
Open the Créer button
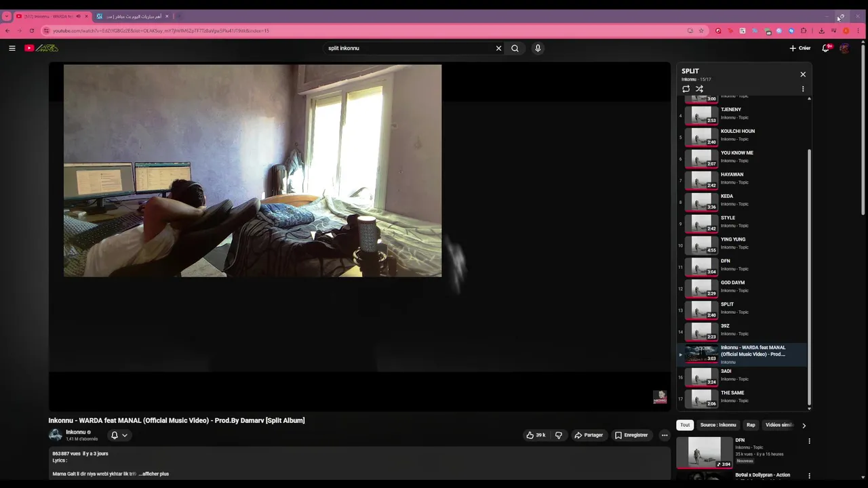tap(800, 48)
